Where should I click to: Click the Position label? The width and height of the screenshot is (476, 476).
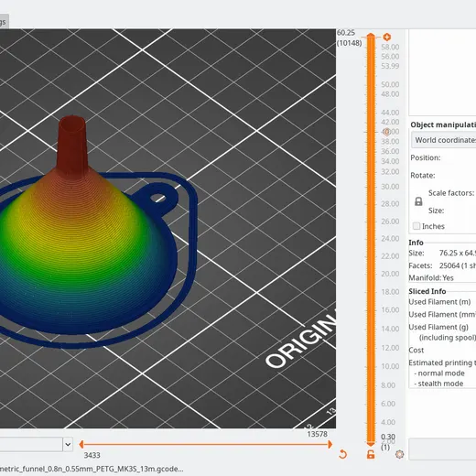426,157
